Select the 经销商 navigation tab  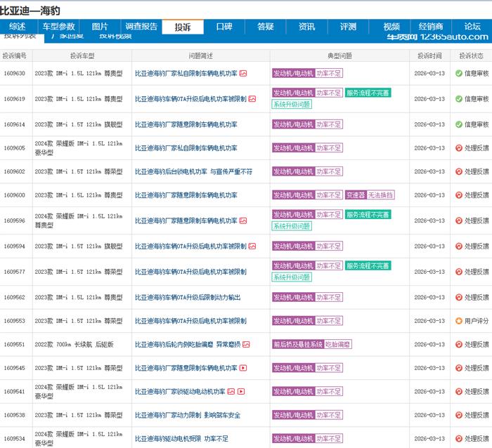pos(431,27)
